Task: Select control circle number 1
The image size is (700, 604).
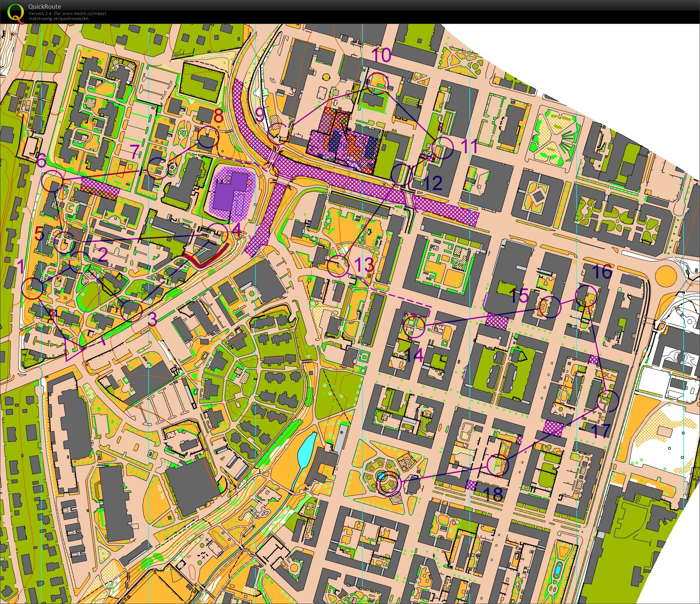Action: click(32, 288)
